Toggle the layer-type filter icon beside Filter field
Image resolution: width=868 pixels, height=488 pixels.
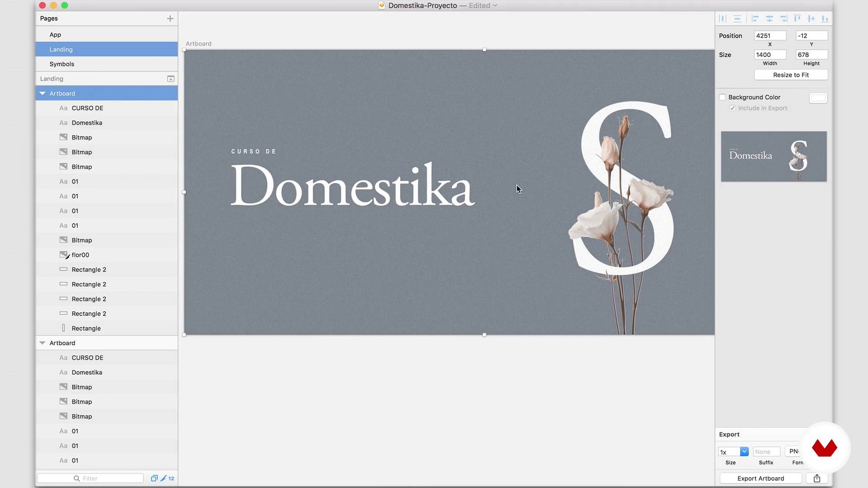pyautogui.click(x=154, y=478)
